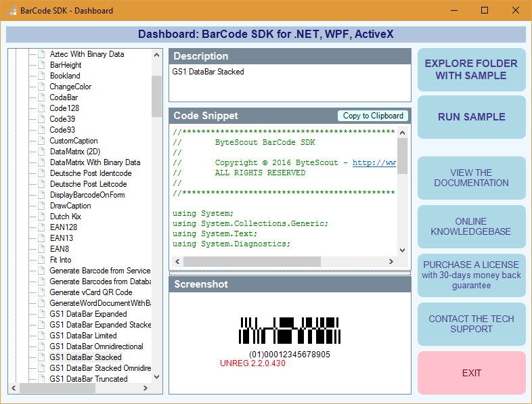The height and width of the screenshot is (404, 532).
Task: Click the document icon next to CodaBar
Action: [x=41, y=97]
